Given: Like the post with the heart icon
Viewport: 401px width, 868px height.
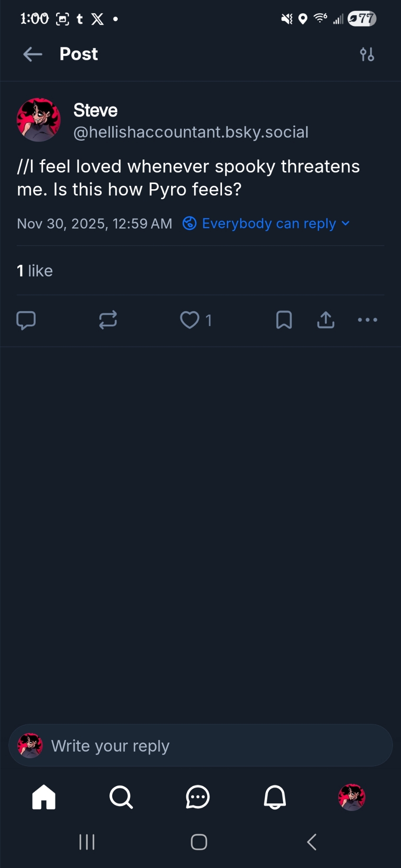Looking at the screenshot, I should click(190, 320).
